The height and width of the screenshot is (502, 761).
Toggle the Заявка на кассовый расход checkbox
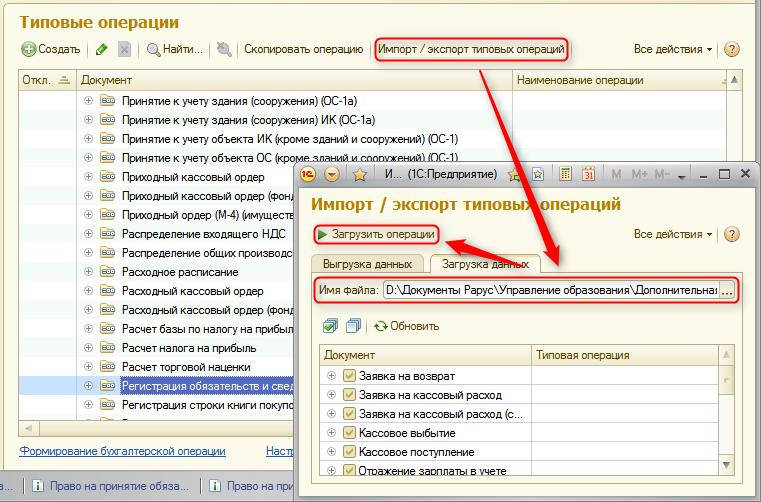click(349, 395)
